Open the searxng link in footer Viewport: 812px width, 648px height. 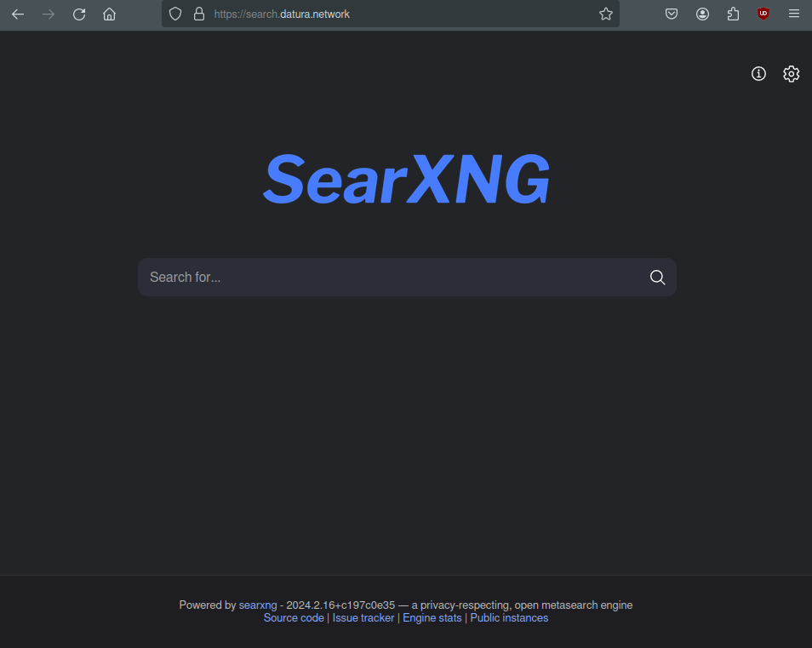coord(258,605)
